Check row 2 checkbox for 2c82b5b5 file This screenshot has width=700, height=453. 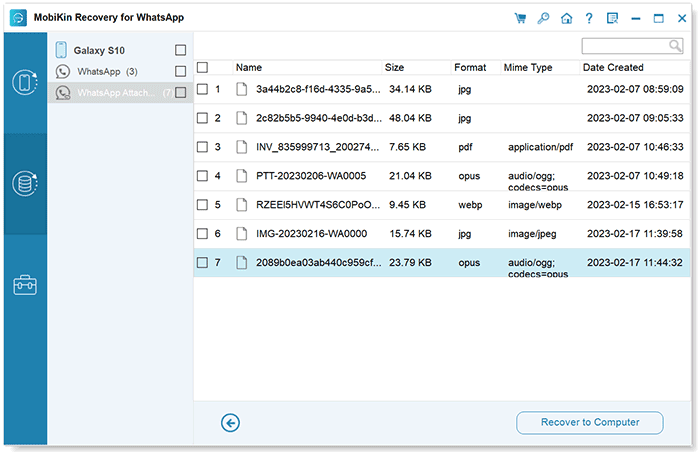[203, 118]
